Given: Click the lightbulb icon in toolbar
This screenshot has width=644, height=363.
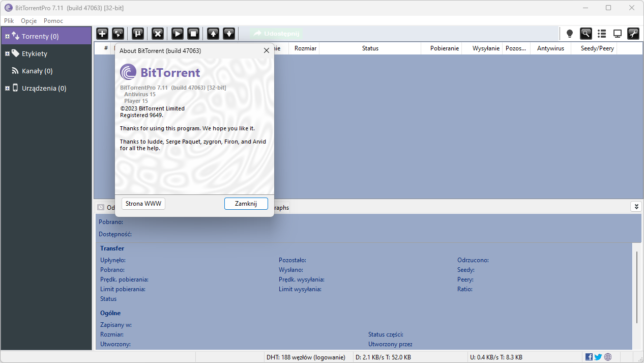Looking at the screenshot, I should tap(570, 34).
